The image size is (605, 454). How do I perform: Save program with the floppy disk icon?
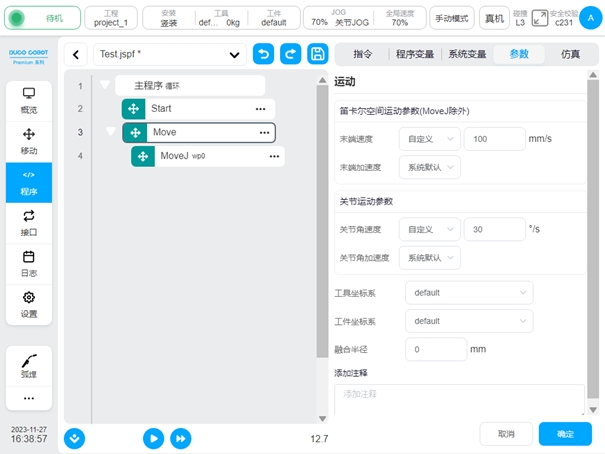click(x=317, y=54)
